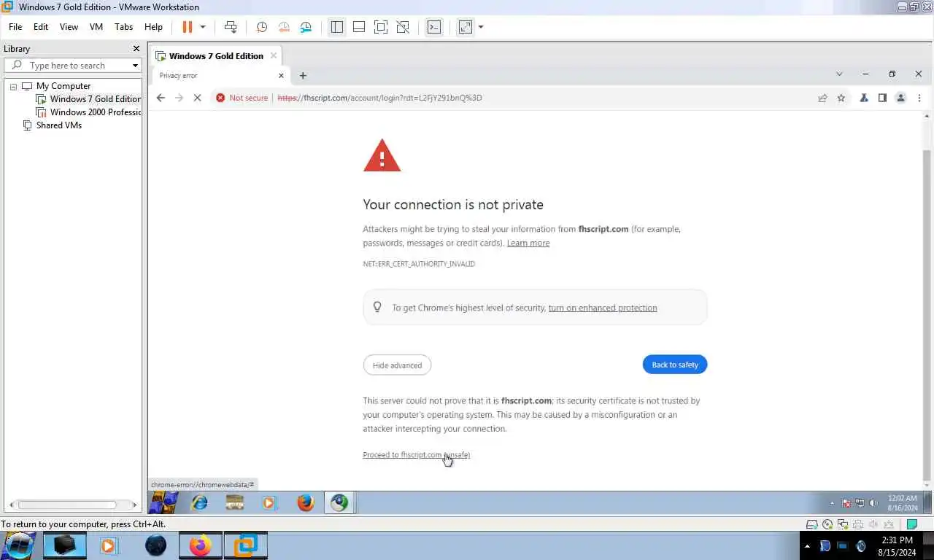Viewport: 934px width, 560px height.
Task: Open Windows Media Player in guest taskbar
Action: 270,502
